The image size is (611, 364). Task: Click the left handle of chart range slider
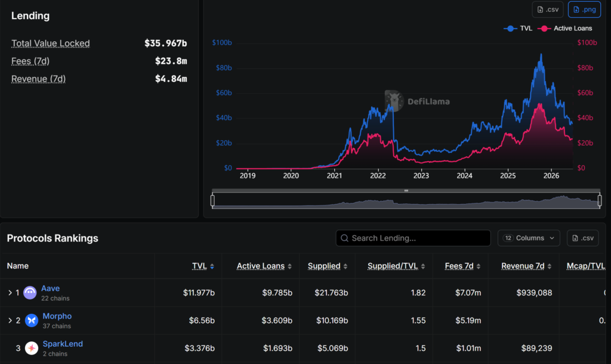212,200
